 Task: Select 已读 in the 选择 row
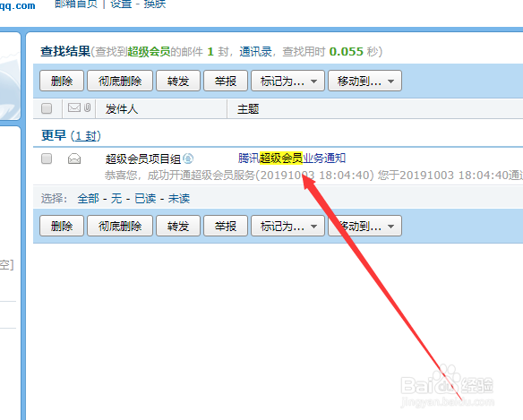click(x=145, y=199)
